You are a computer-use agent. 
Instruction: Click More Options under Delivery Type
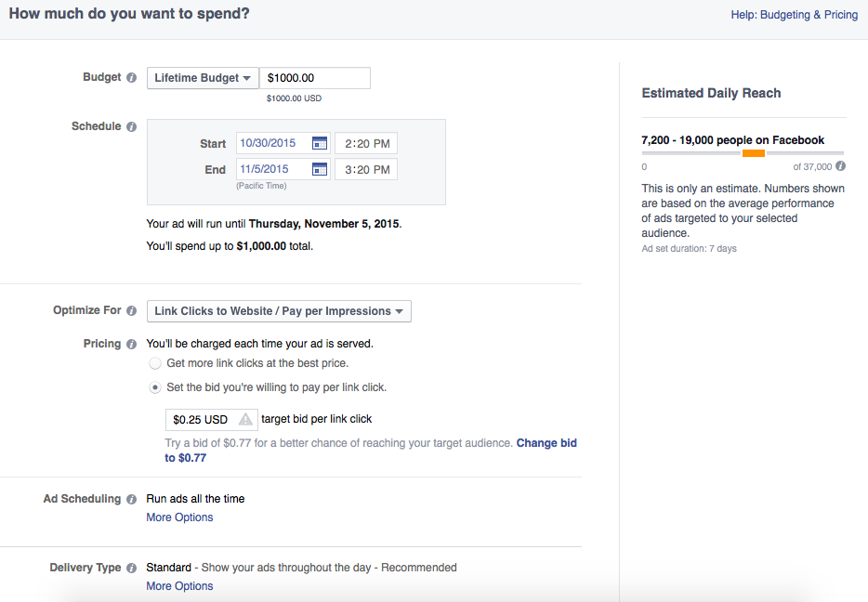pos(179,586)
